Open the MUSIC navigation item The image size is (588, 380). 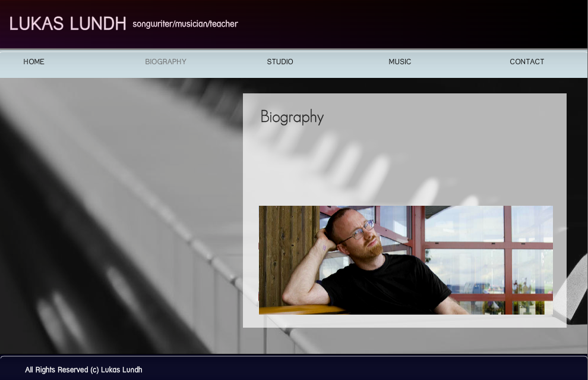(x=400, y=62)
